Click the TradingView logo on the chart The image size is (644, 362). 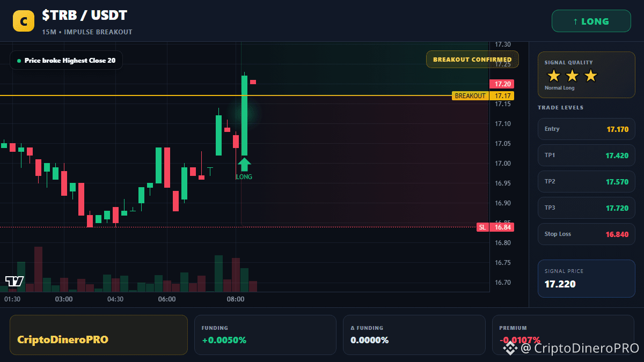(14, 281)
